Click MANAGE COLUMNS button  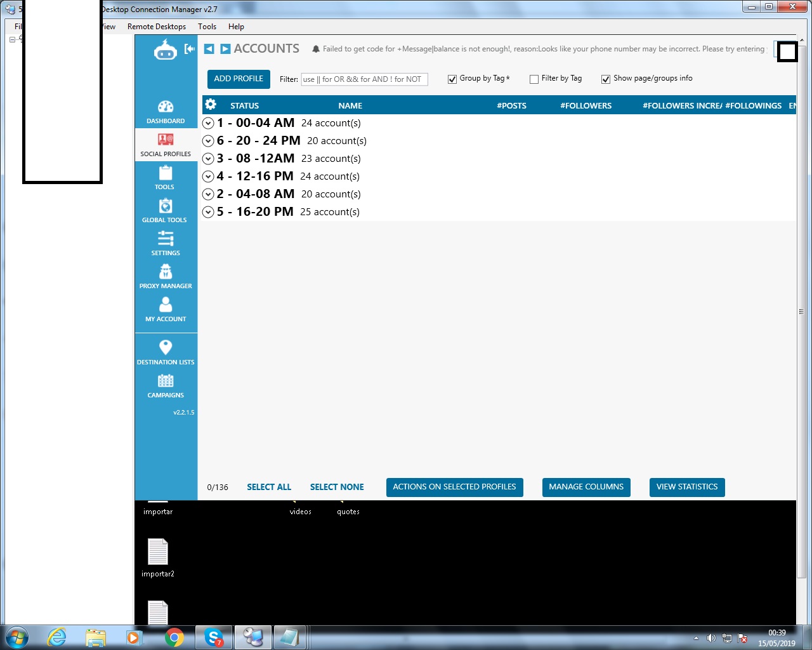click(x=586, y=487)
